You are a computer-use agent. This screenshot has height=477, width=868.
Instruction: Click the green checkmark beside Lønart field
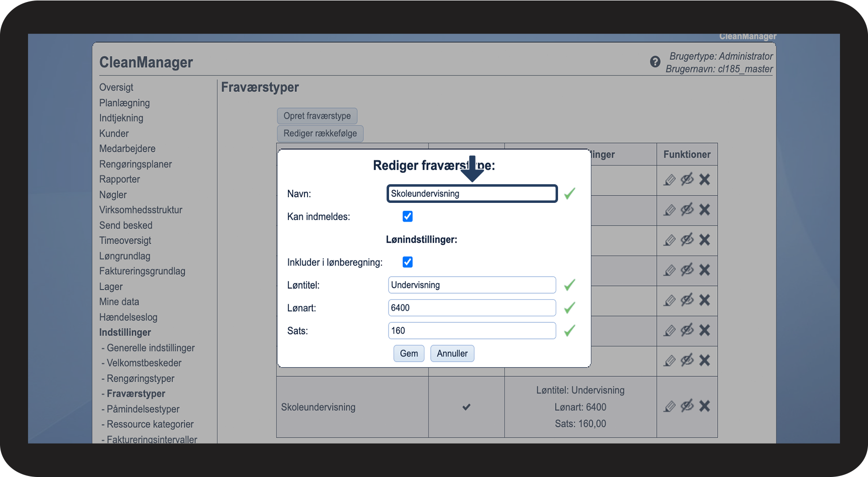point(569,308)
